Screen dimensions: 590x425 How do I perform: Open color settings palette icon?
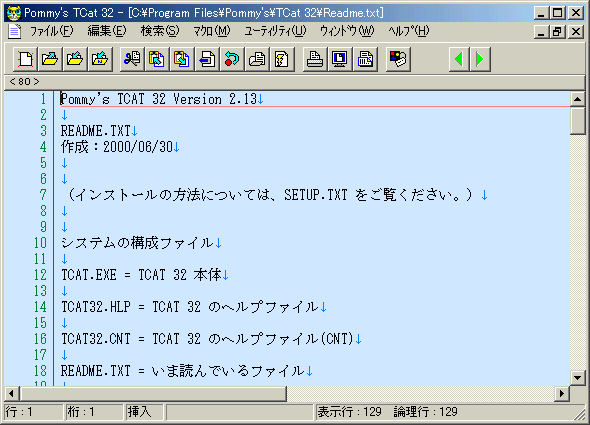398,59
